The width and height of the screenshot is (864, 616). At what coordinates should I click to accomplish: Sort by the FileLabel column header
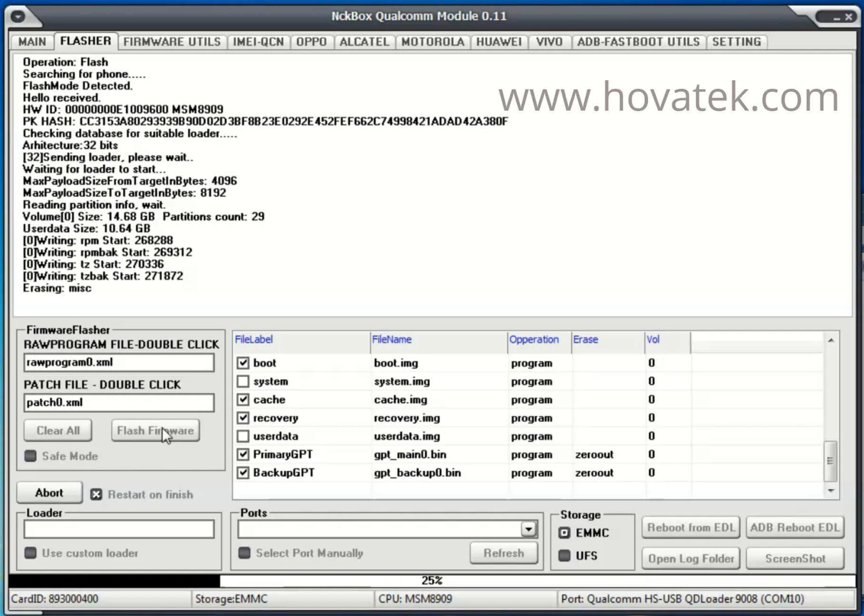tap(302, 340)
